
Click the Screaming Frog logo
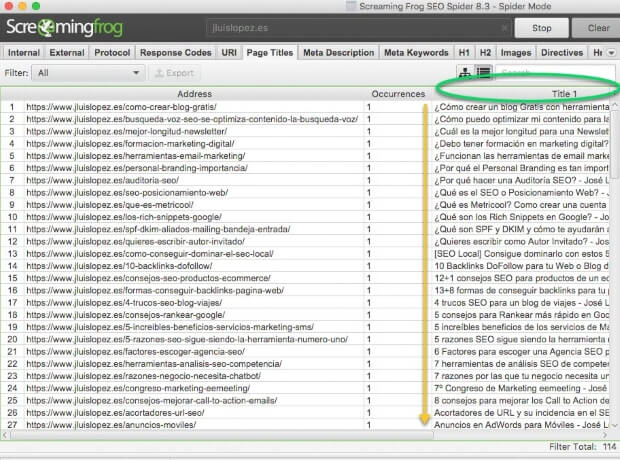pos(64,28)
